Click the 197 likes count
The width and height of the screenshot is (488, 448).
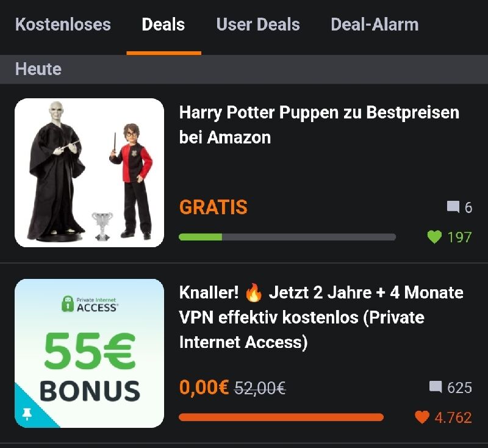459,237
